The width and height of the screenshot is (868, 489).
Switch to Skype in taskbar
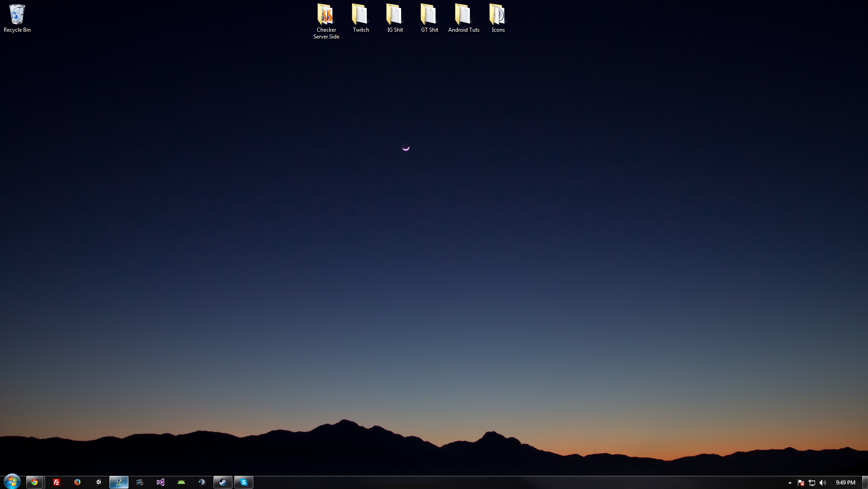click(244, 482)
